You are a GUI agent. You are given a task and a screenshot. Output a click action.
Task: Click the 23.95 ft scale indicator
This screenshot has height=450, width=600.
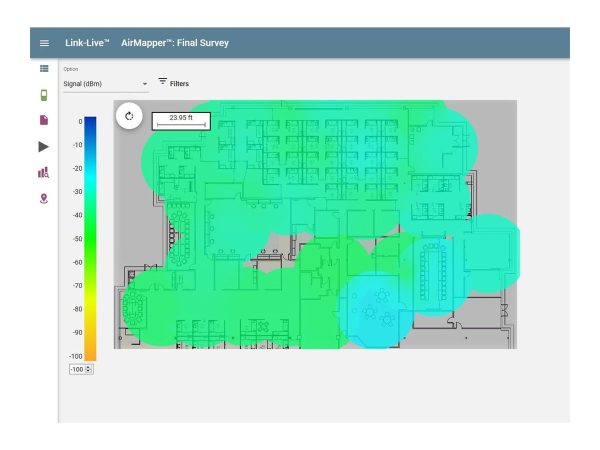click(x=181, y=119)
